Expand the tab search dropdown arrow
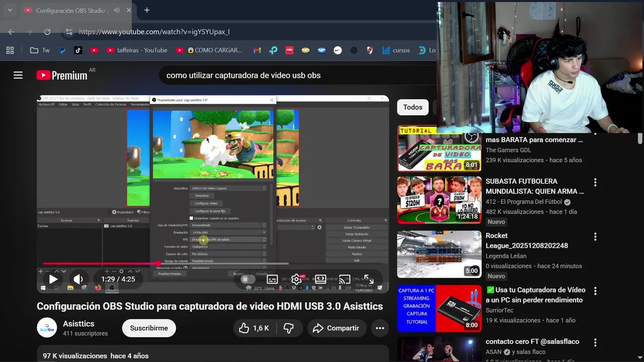644x362 pixels. click(10, 10)
